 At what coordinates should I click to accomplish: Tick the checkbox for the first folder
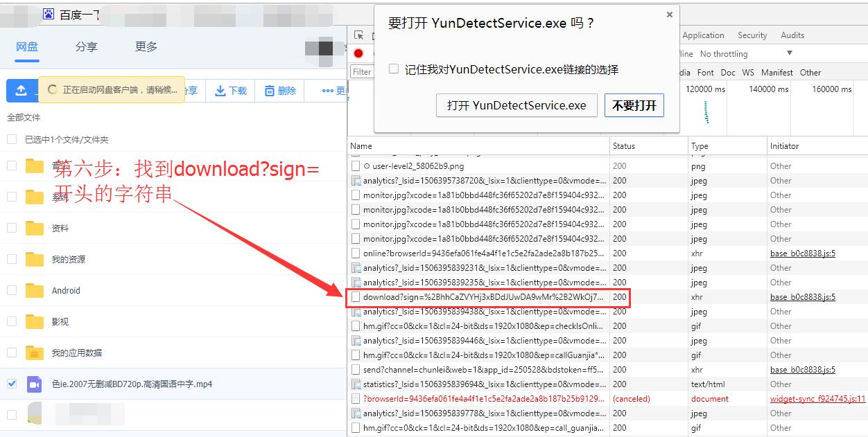[12, 166]
